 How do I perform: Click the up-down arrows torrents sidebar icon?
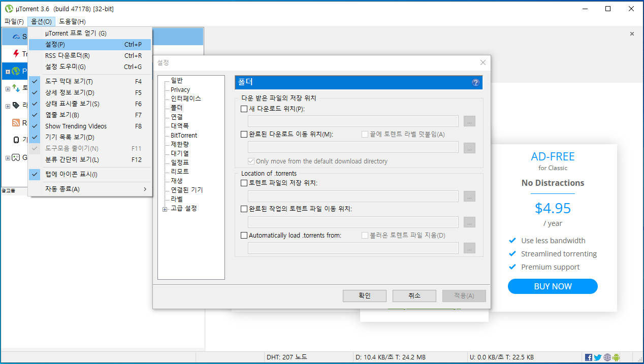[16, 88]
